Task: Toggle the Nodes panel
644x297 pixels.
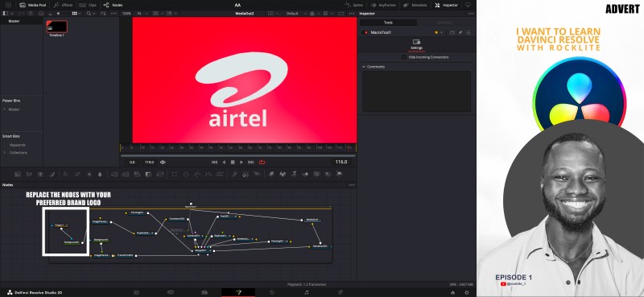Action: pos(113,5)
